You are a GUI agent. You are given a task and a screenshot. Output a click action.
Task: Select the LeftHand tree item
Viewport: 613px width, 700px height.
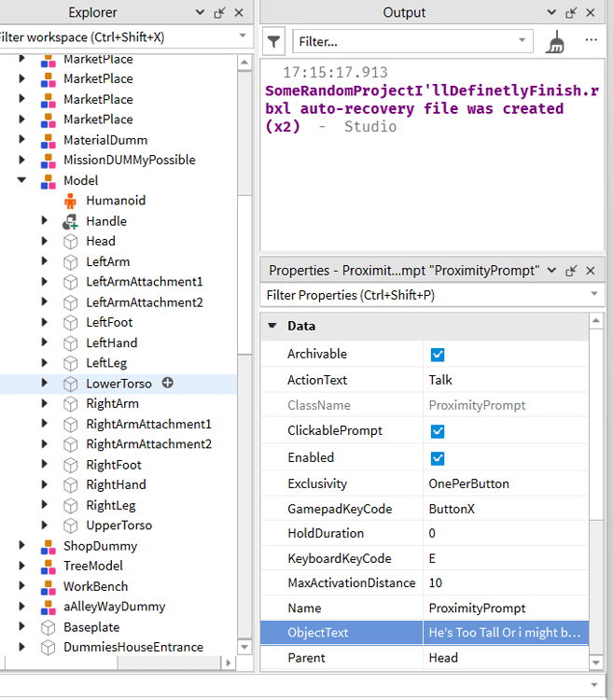click(x=112, y=343)
